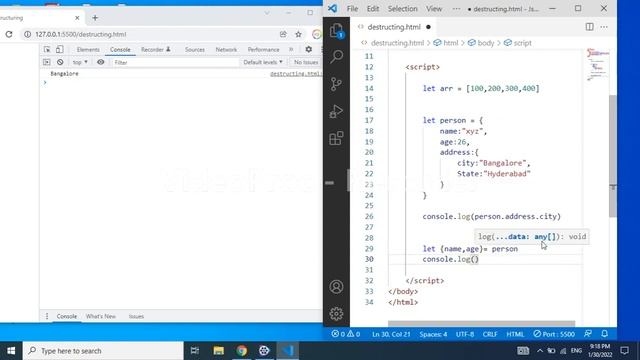Open the Windows Start menu
The width and height of the screenshot is (640, 360).
click(x=11, y=351)
